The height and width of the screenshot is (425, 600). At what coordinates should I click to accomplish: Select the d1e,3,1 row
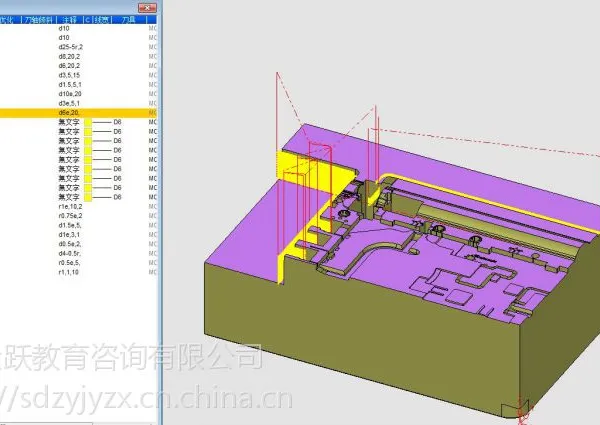(78, 234)
